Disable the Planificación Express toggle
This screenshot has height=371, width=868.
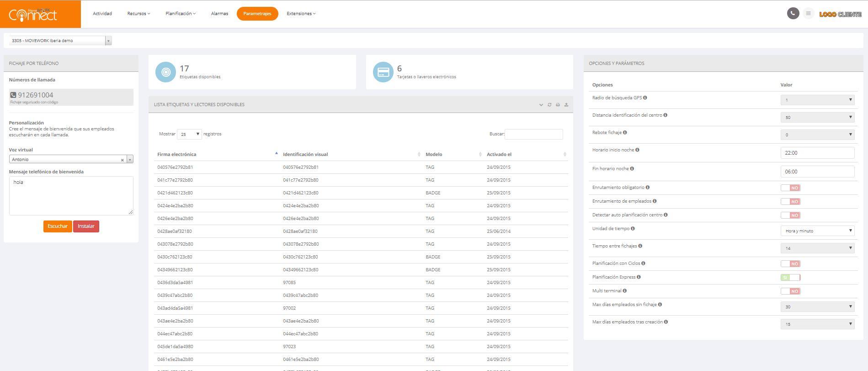point(790,277)
